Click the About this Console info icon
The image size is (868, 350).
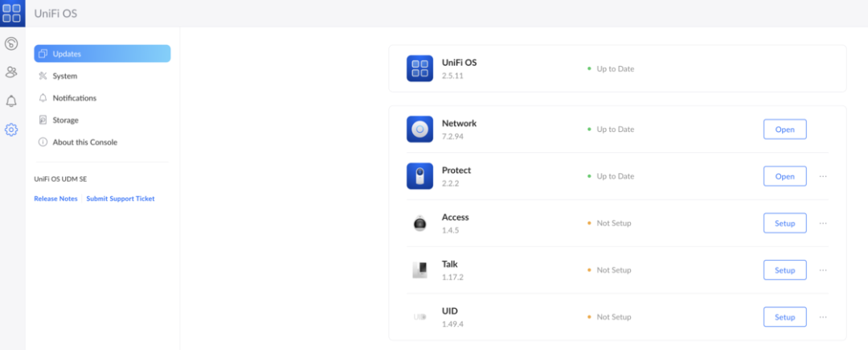click(43, 142)
